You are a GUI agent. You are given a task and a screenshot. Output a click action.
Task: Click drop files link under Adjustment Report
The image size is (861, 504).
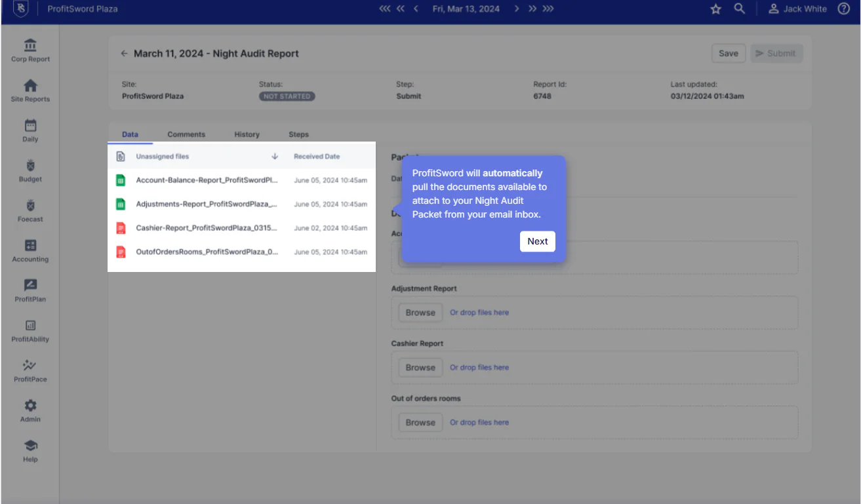click(479, 313)
